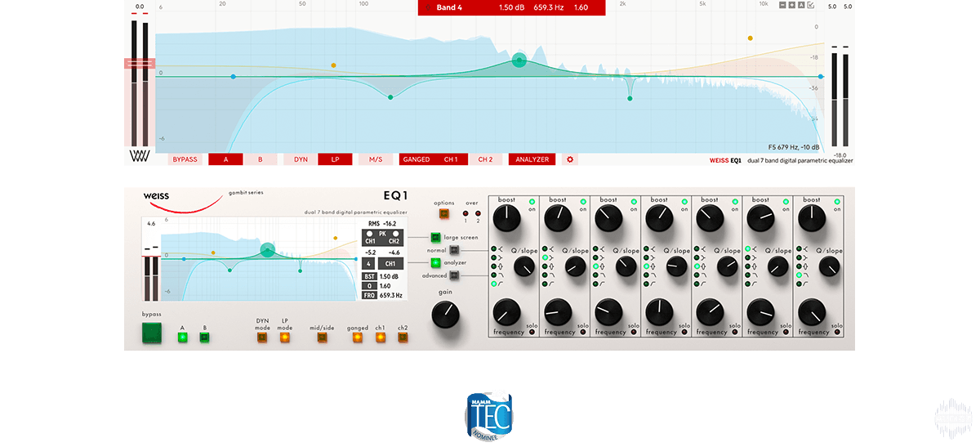Viewport: 980px width, 447px height.
Task: Select the Band 4 node on the large graph
Action: point(519,60)
